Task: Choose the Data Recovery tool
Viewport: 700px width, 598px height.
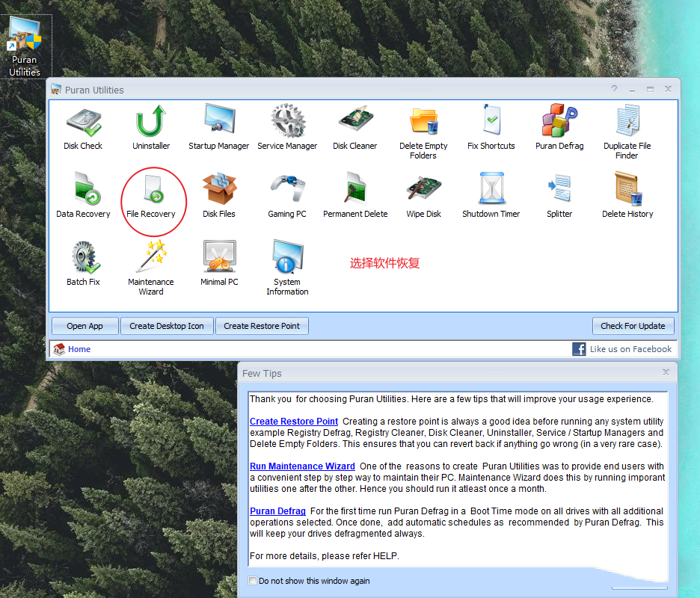Action: coord(83,195)
